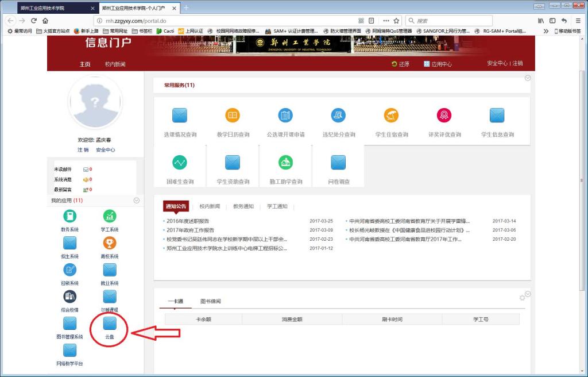Open Firefox library icon
588x377 pixels.
coord(540,21)
